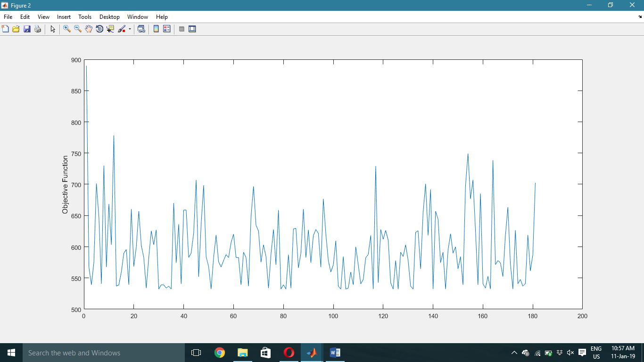Click the y-axis tick label 500
Viewport: 644px width, 362px height.
coord(76,310)
